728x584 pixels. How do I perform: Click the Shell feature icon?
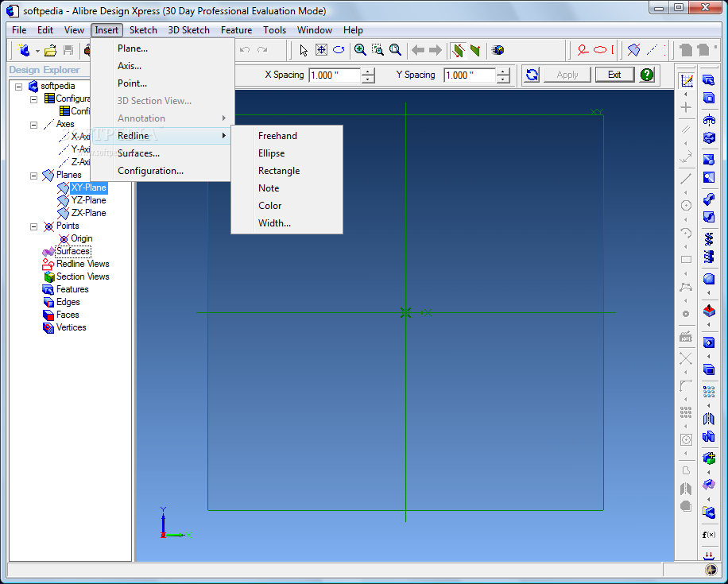[708, 370]
